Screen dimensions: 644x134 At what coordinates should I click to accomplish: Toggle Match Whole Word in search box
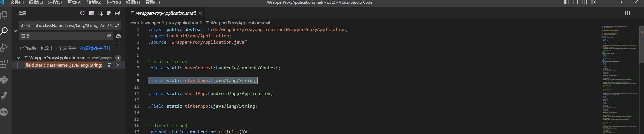point(110,25)
